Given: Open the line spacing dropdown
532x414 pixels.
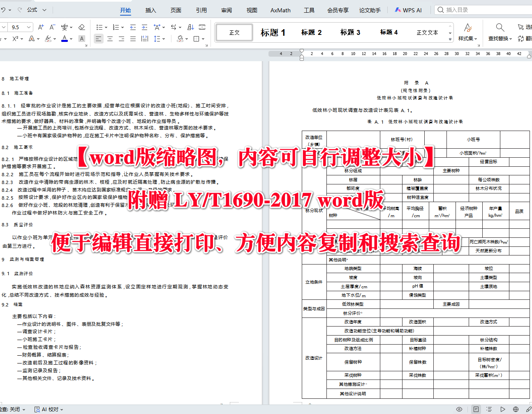Looking at the screenshot, I should [x=157, y=38].
